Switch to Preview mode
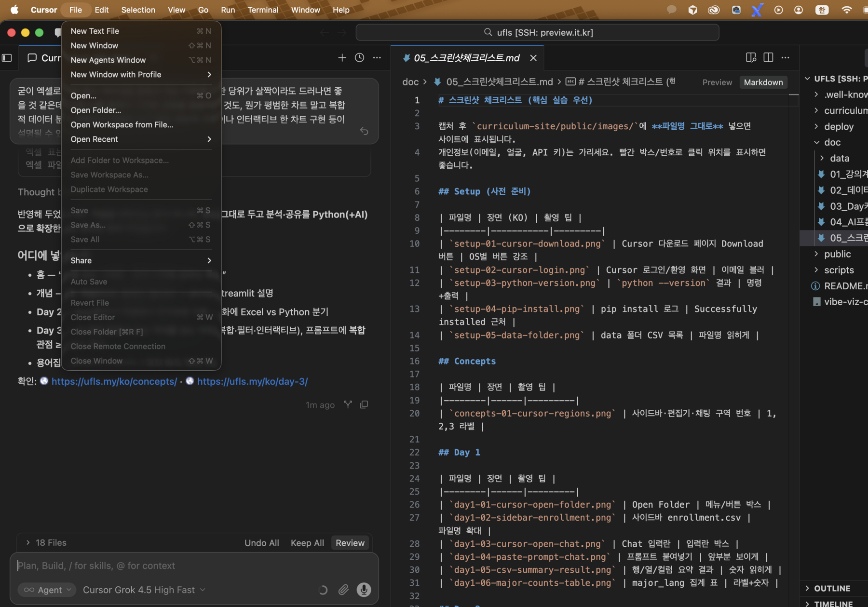Viewport: 868px width, 607px height. [x=717, y=82]
